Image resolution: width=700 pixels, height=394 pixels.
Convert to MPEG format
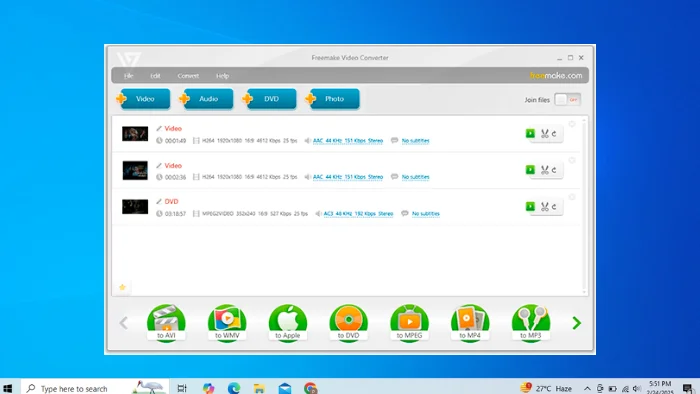click(x=409, y=323)
